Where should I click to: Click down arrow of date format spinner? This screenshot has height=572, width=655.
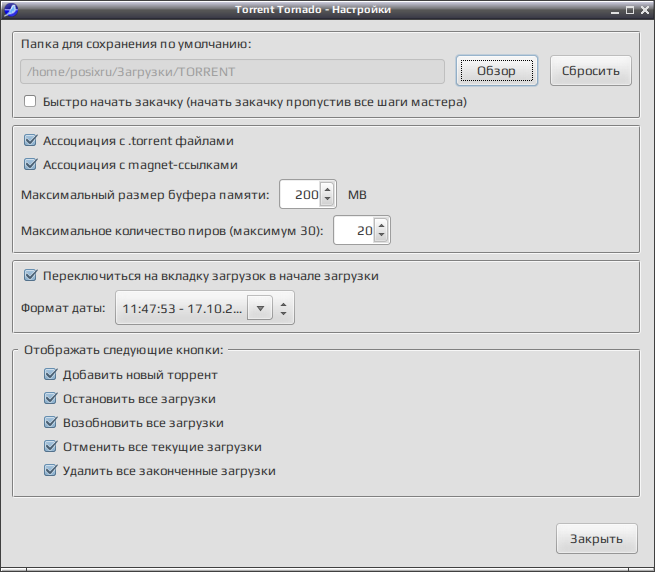click(284, 313)
